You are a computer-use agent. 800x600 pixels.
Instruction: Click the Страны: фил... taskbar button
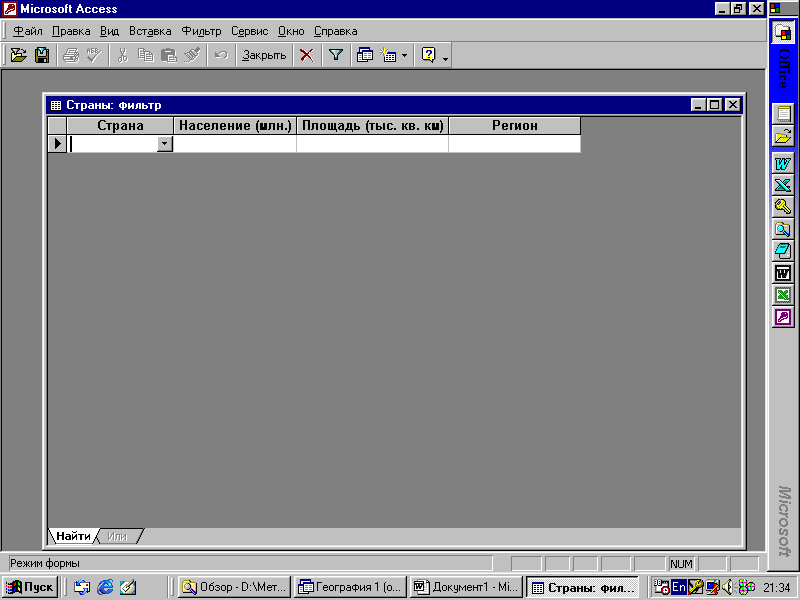[583, 587]
